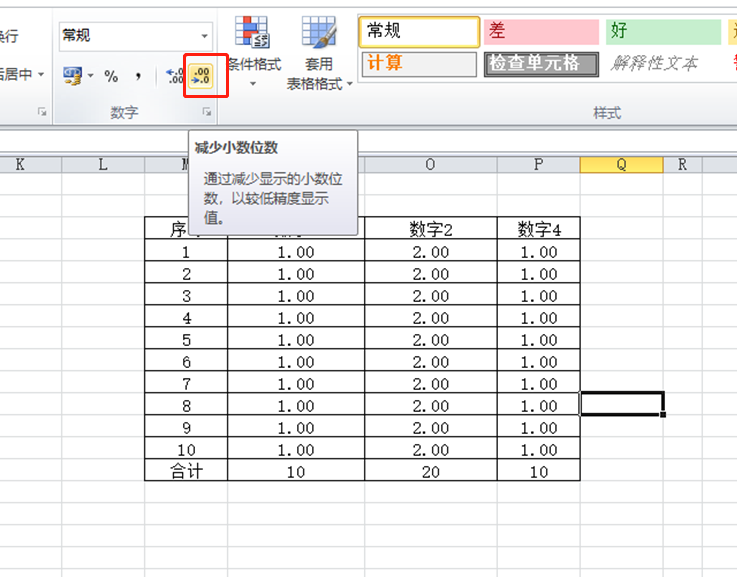This screenshot has height=577, width=737.
Task: Click sequence number cell 9
Action: tap(186, 428)
